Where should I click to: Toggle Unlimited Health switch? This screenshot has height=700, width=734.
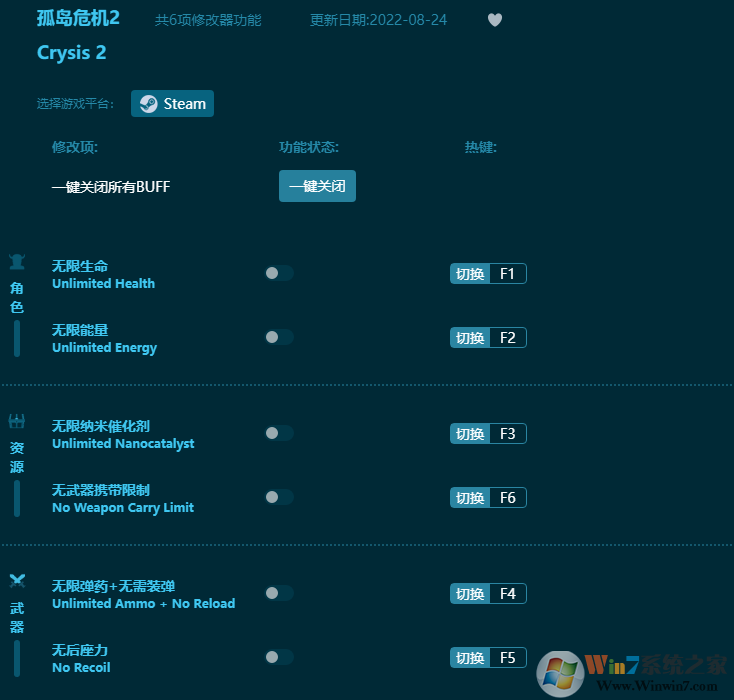(x=279, y=273)
